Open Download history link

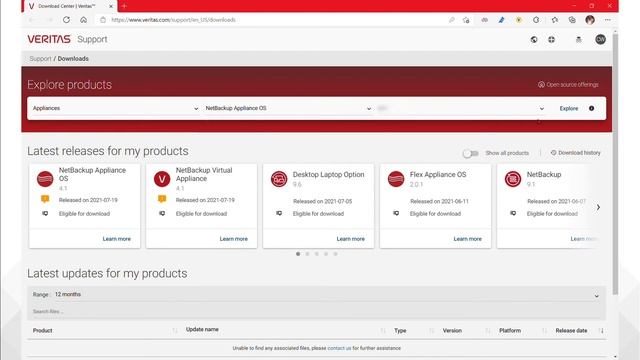pyautogui.click(x=576, y=153)
